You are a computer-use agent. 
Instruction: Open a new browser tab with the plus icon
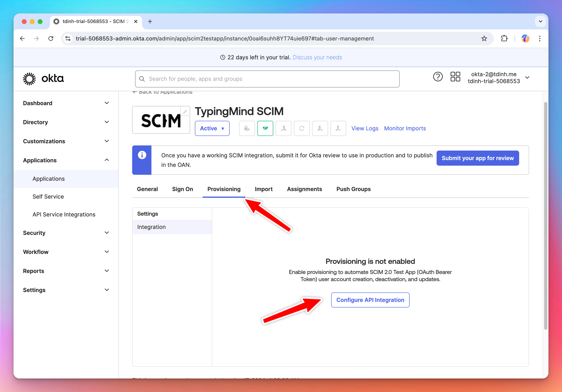[150, 21]
